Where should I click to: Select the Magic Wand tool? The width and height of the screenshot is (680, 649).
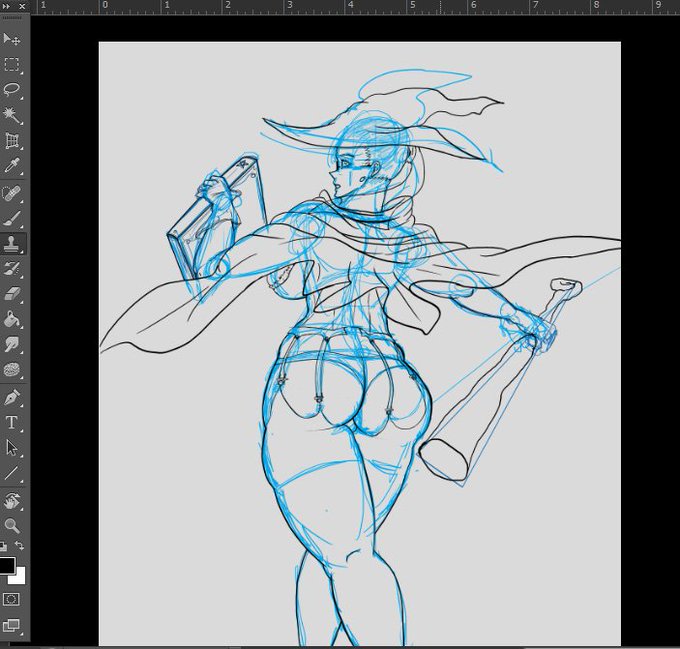point(12,115)
